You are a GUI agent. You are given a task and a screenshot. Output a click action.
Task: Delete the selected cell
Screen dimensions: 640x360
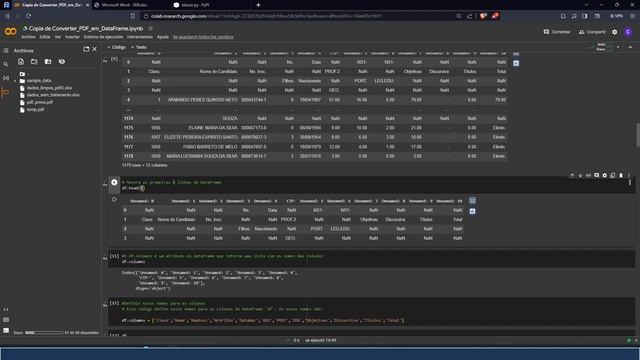(621, 176)
